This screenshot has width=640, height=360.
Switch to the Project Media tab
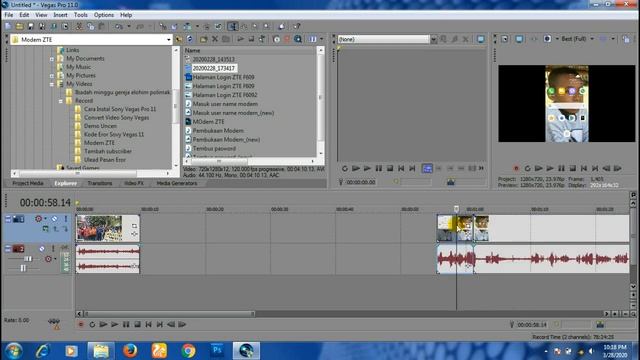(x=28, y=183)
